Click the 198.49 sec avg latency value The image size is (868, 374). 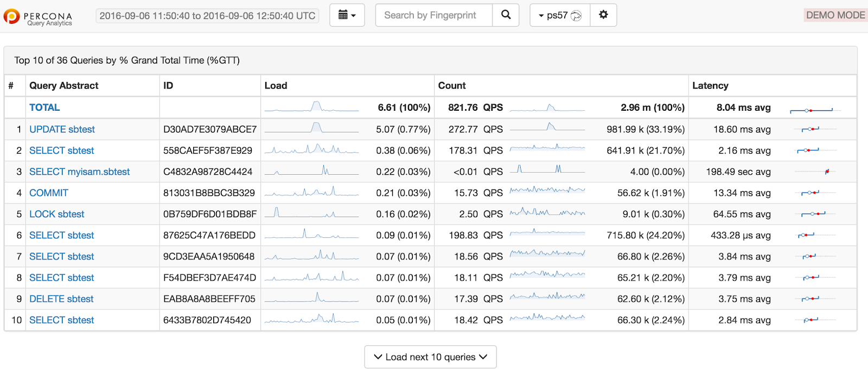(738, 172)
